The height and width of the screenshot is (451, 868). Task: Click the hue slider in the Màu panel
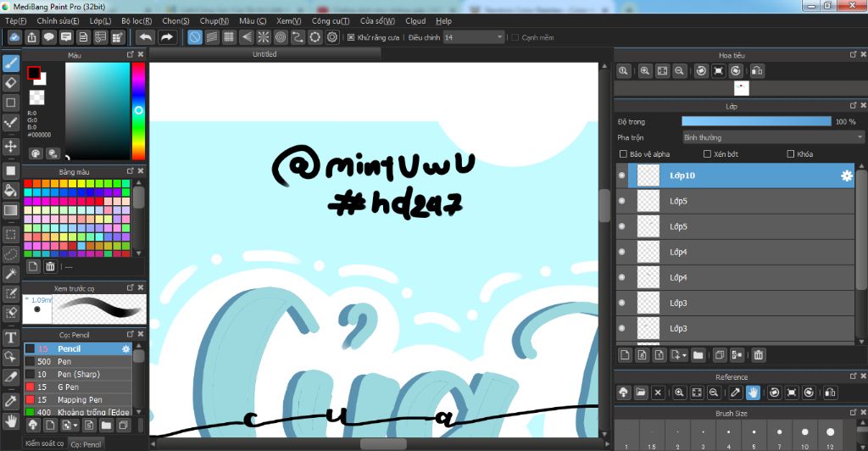click(x=138, y=111)
